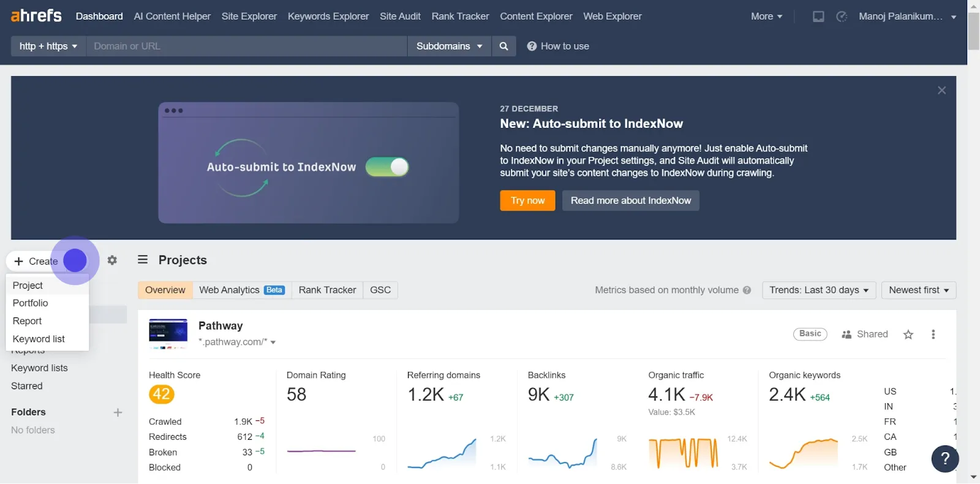Viewport: 980px width, 484px height.
Task: Open Content Explorer
Action: click(536, 17)
